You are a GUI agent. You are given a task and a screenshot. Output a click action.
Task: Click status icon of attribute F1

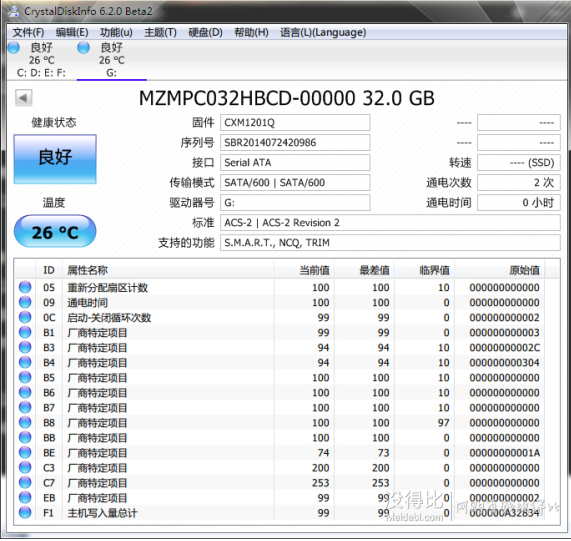click(x=25, y=513)
